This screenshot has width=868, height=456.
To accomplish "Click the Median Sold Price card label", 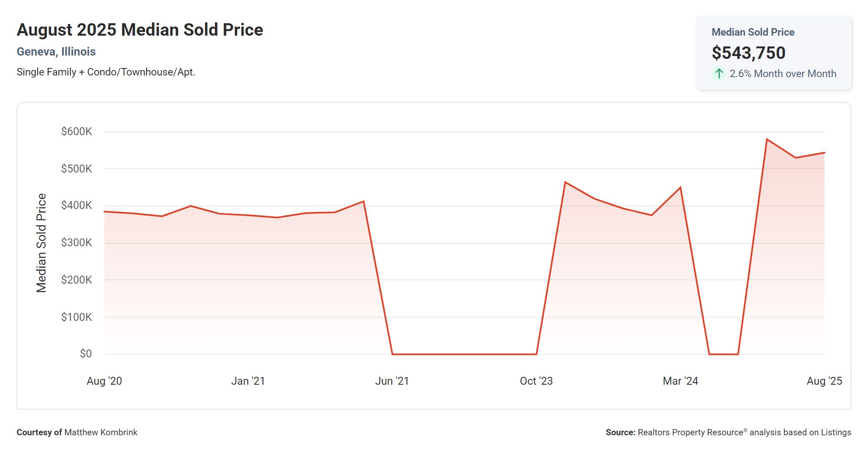I will point(752,32).
